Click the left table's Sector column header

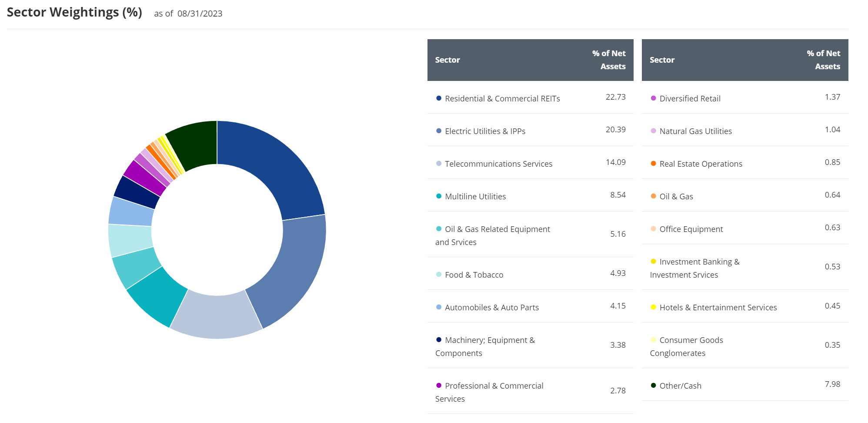click(x=447, y=60)
